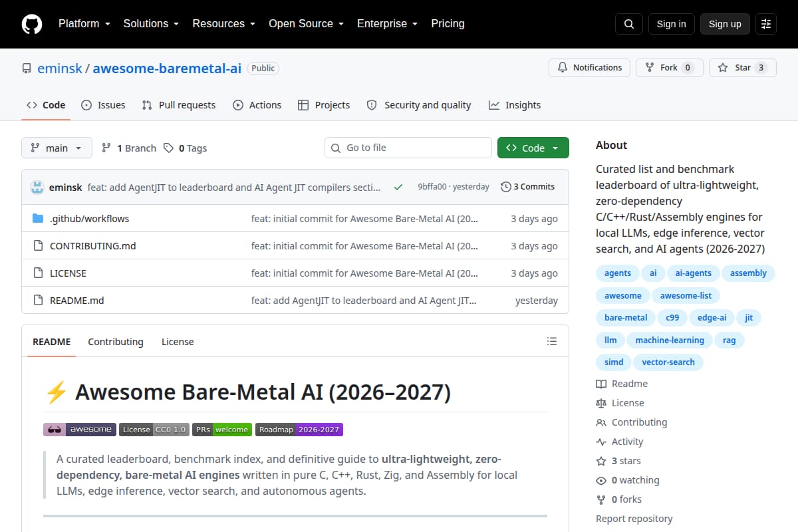Fork this repository
The image size is (798, 532).
click(669, 68)
